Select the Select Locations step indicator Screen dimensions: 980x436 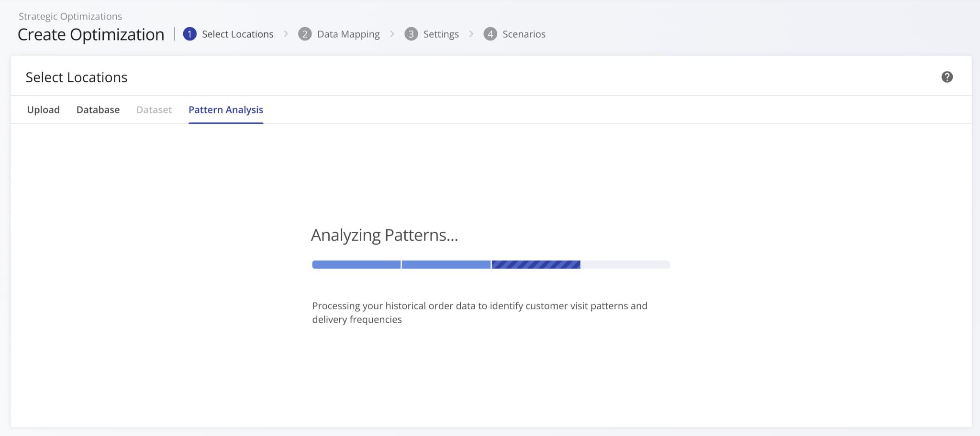237,34
